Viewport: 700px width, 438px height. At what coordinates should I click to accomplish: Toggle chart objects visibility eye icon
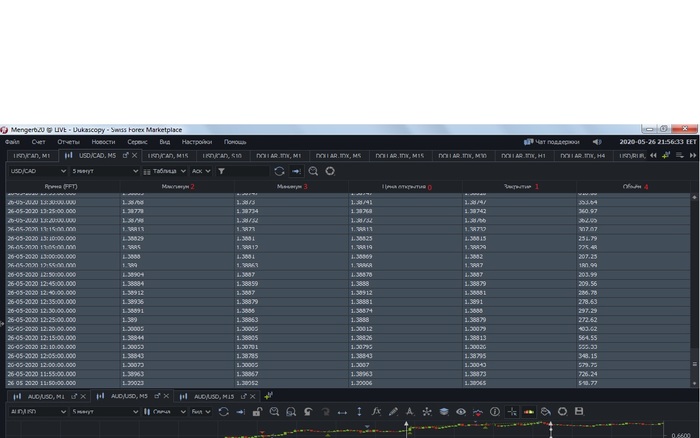point(461,412)
